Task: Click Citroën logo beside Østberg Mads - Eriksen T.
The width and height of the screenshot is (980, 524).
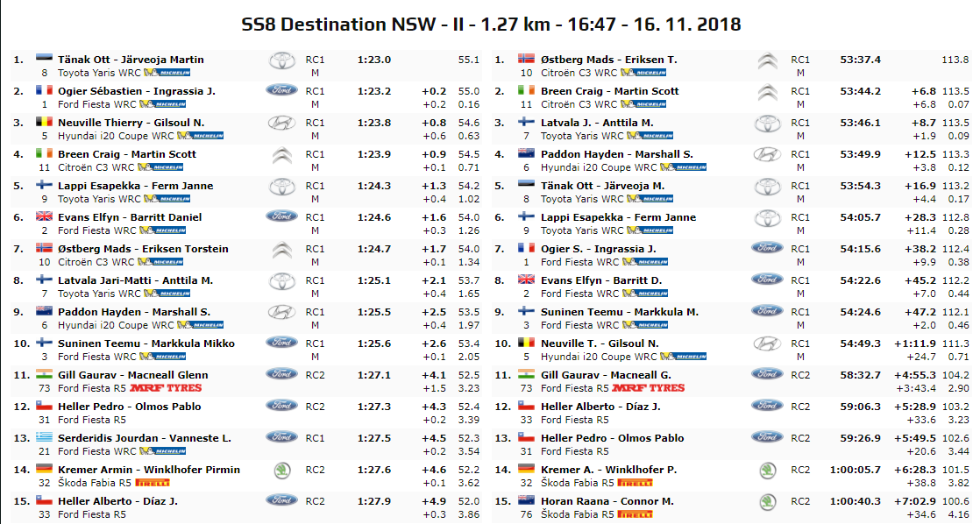Action: coord(767,60)
